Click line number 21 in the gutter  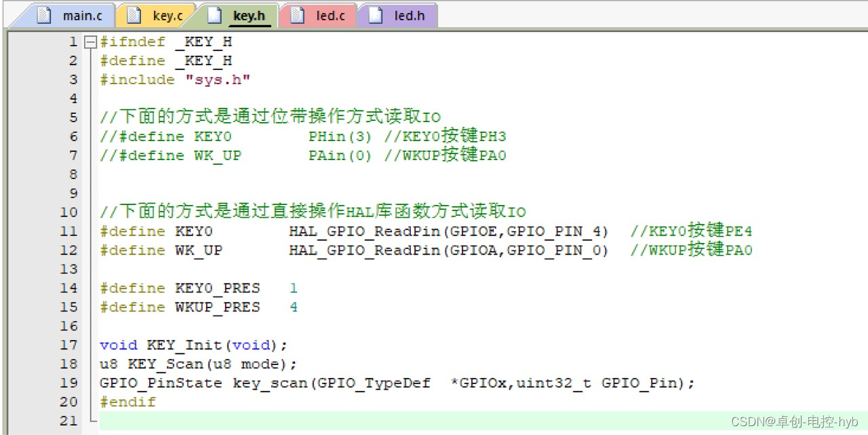click(68, 421)
